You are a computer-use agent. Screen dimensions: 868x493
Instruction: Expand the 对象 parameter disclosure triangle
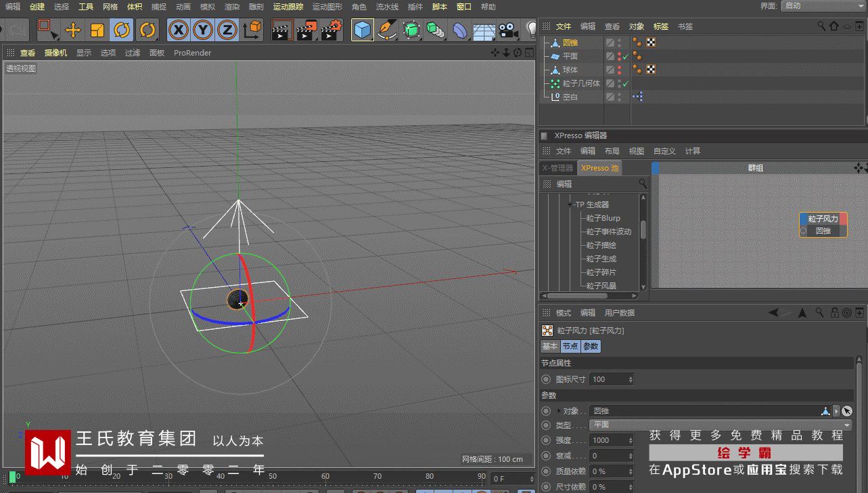(x=558, y=411)
